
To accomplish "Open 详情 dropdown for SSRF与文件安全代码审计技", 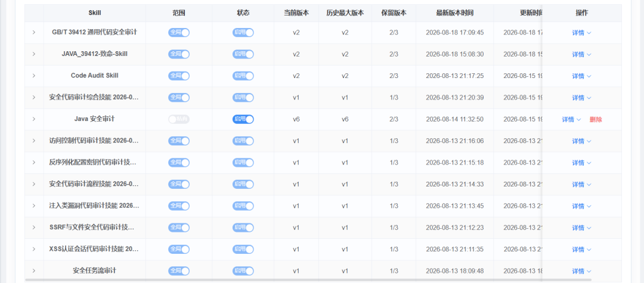I will tap(581, 228).
